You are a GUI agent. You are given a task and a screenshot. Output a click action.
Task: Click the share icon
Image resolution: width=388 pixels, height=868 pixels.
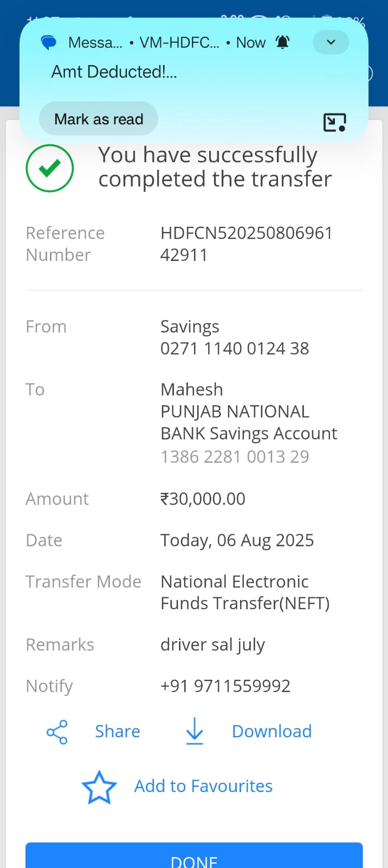[57, 732]
